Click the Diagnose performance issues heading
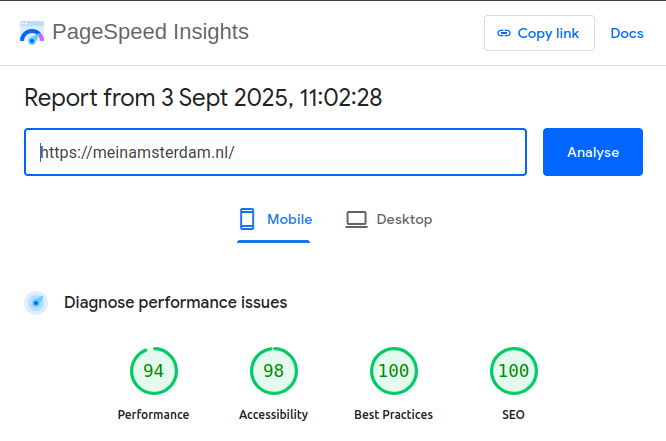The image size is (666, 441). 175,302
